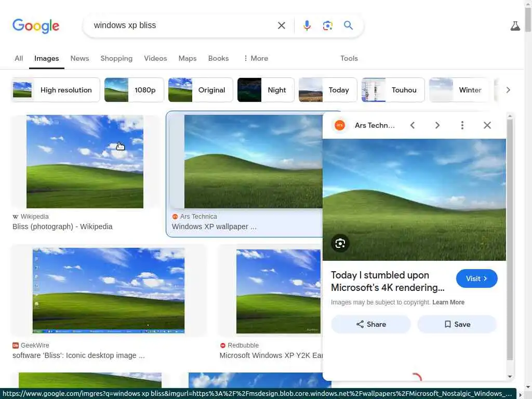Go to previous image in preview panel
The height and width of the screenshot is (399, 532).
[412, 125]
